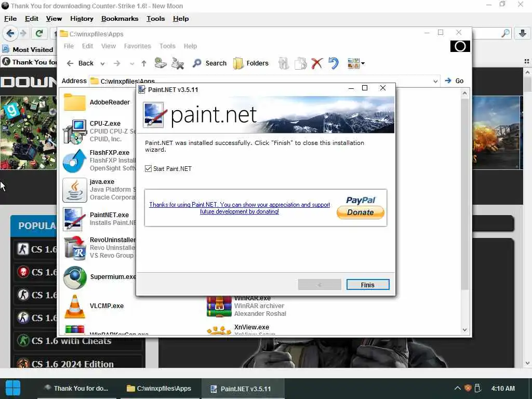Select XnView.exe file name
Image resolution: width=532 pixels, height=399 pixels.
pos(251,327)
